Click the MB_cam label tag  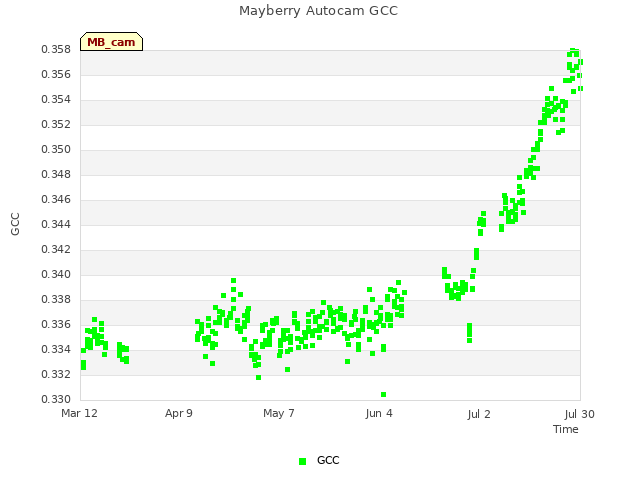(111, 42)
